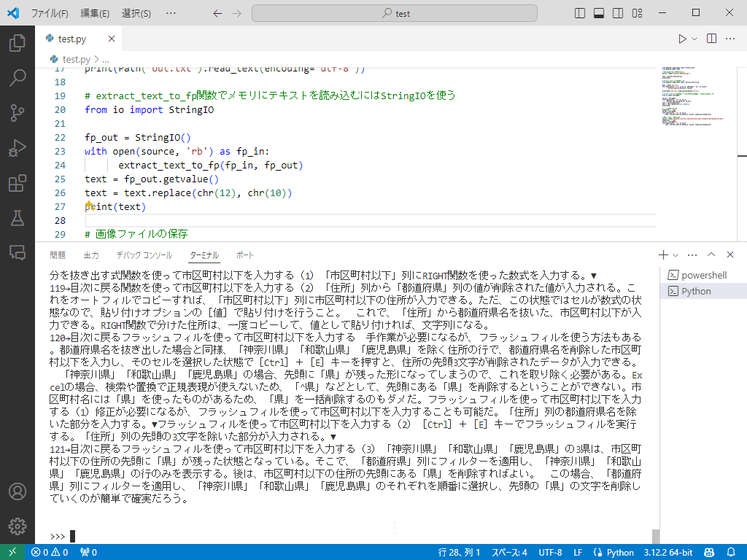Run the Python file with play button

[682, 39]
